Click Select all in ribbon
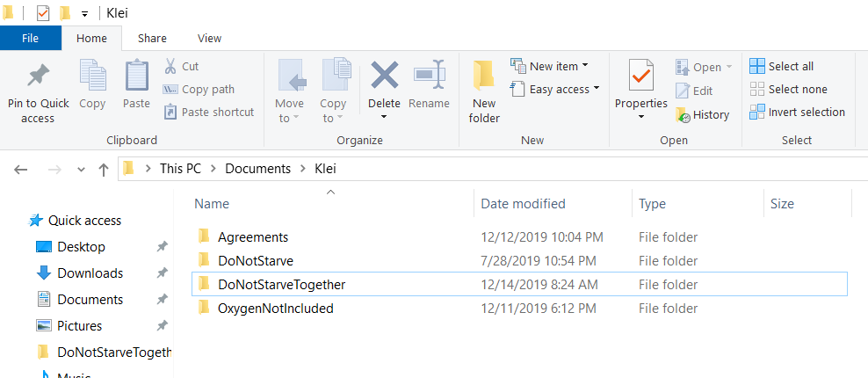This screenshot has width=868, height=378. coord(757,66)
